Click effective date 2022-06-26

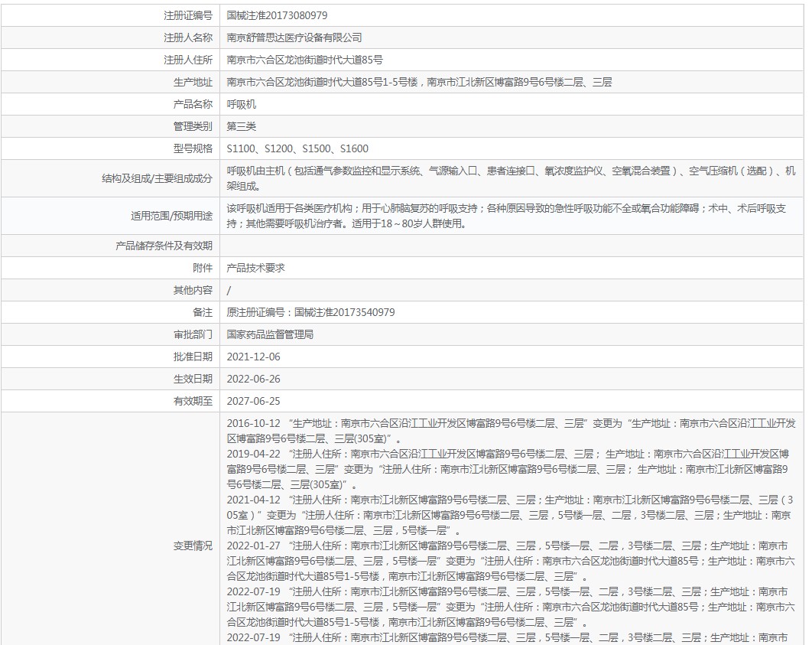click(x=253, y=380)
